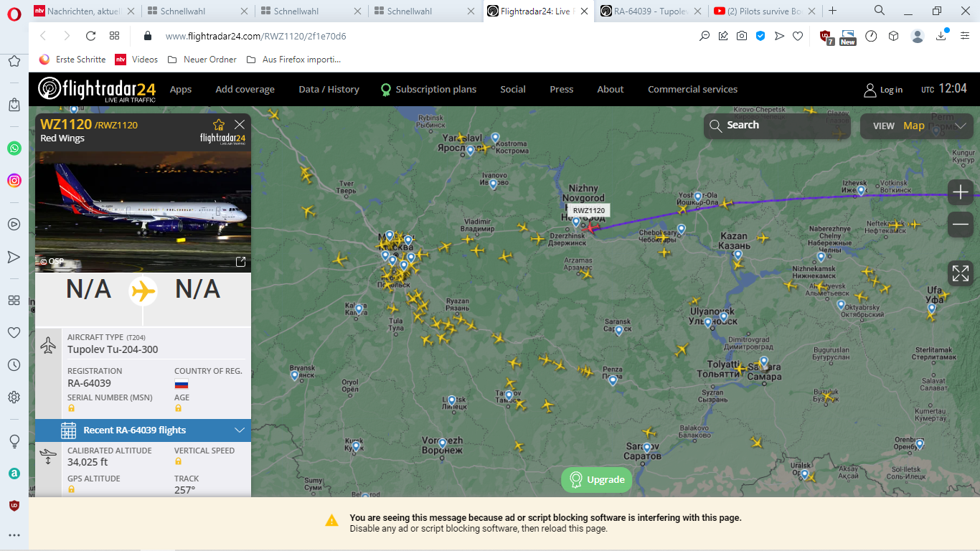This screenshot has width=980, height=551.
Task: Click the Log in link
Action: click(882, 90)
